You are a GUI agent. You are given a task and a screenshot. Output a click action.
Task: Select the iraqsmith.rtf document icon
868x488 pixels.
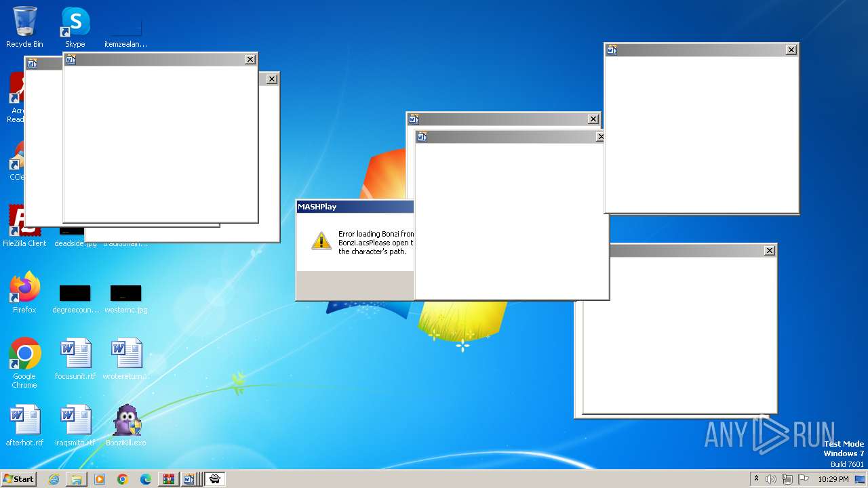click(75, 426)
